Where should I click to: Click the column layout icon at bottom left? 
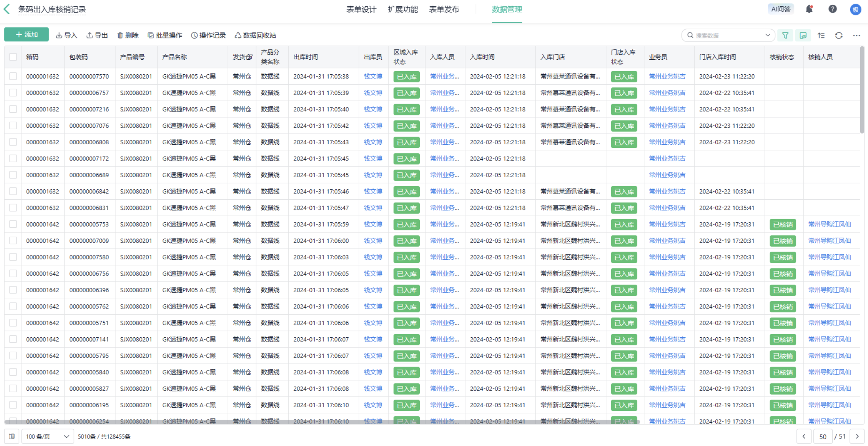click(x=12, y=436)
